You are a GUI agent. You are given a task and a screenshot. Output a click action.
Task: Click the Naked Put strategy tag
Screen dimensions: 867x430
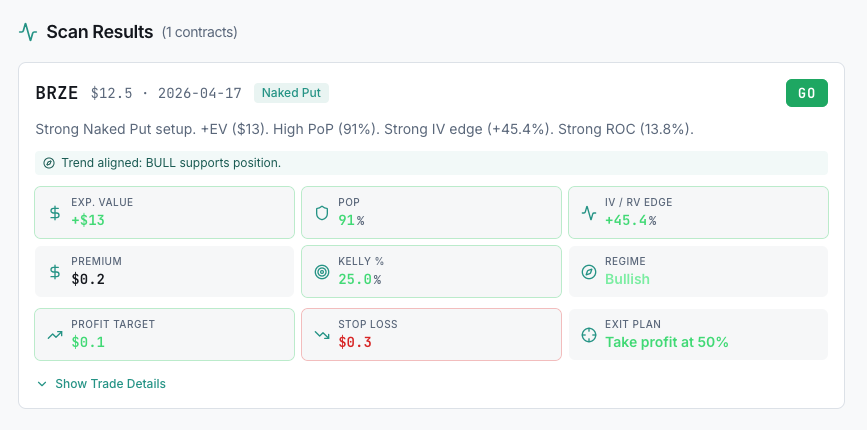click(x=291, y=93)
